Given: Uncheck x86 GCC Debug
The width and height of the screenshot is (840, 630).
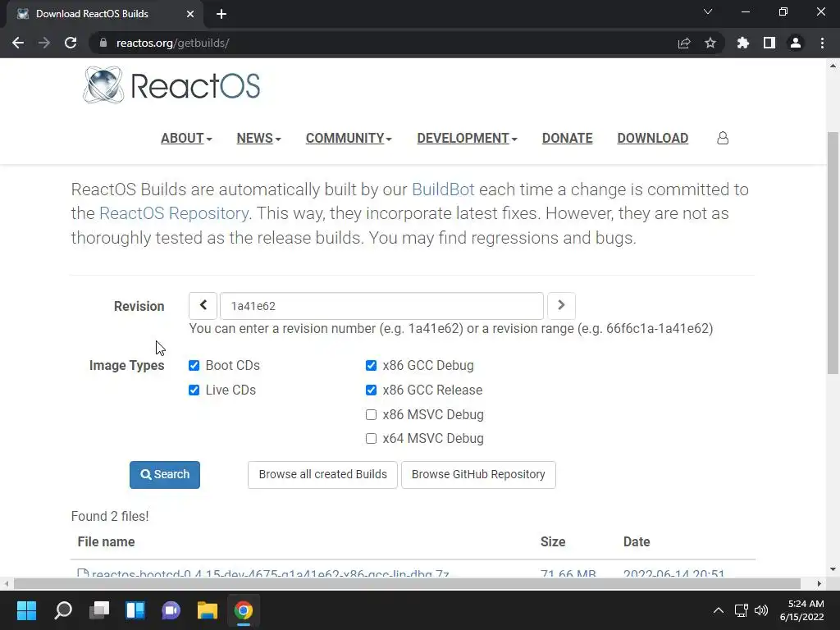Looking at the screenshot, I should pos(371,365).
